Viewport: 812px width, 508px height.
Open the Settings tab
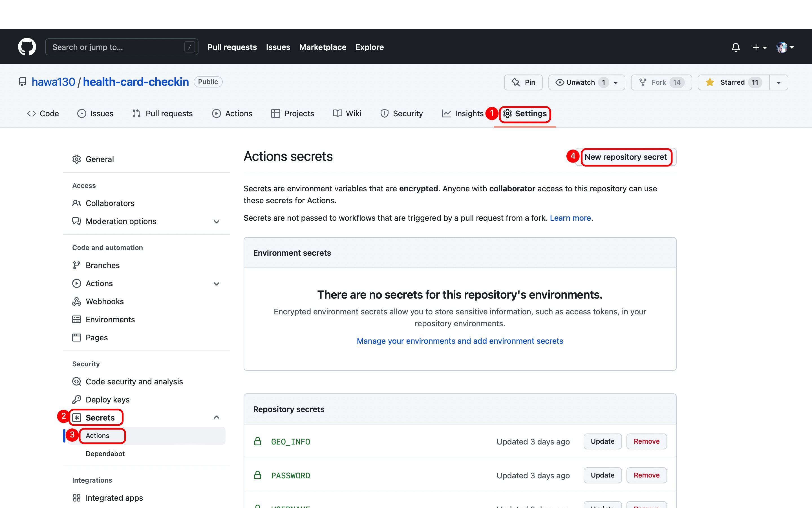(x=525, y=113)
